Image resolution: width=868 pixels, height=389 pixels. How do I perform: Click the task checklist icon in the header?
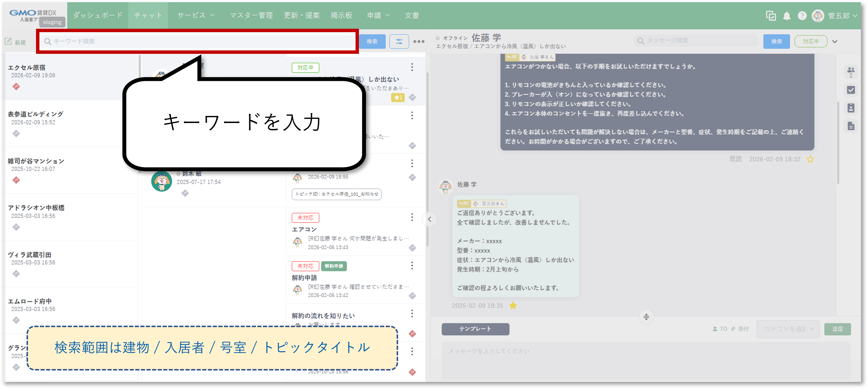(x=771, y=16)
